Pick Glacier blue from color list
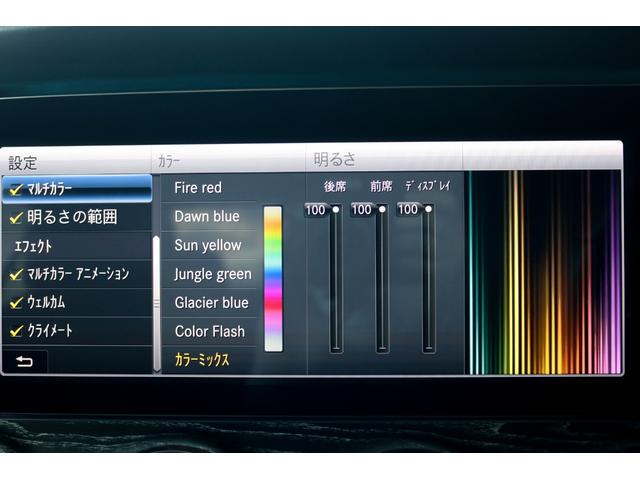 pos(211,303)
